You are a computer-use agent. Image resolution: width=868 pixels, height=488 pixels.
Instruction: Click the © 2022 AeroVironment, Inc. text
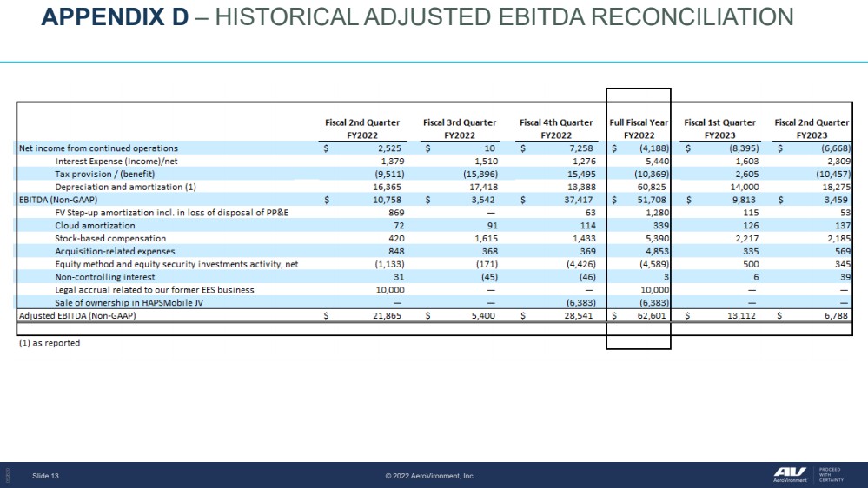coord(430,476)
